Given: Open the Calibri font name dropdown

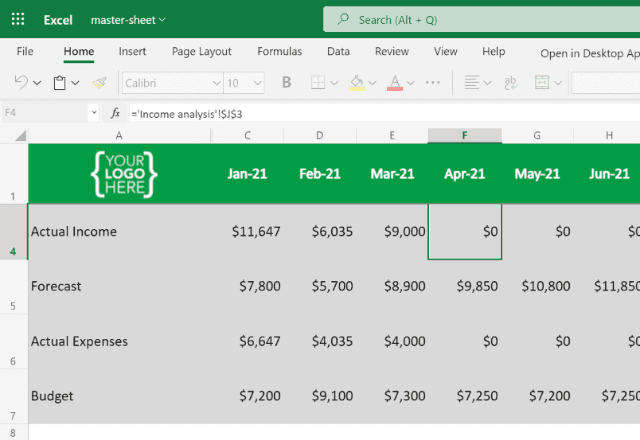Looking at the screenshot, I should (216, 83).
